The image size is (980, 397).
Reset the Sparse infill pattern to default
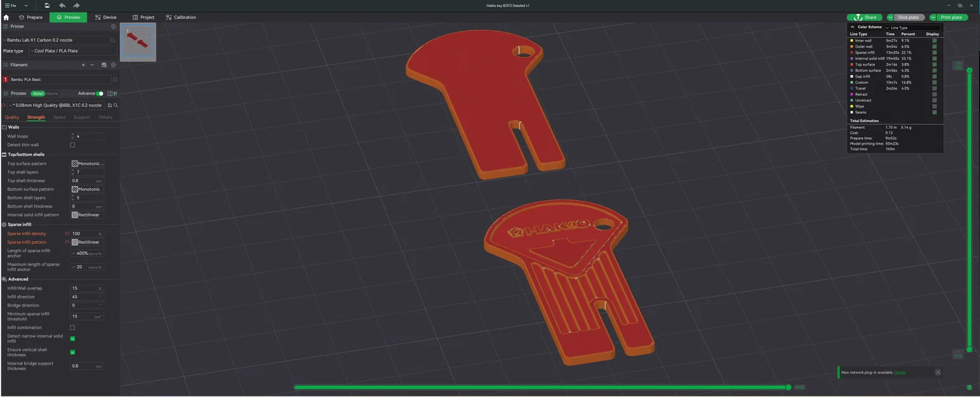point(67,242)
